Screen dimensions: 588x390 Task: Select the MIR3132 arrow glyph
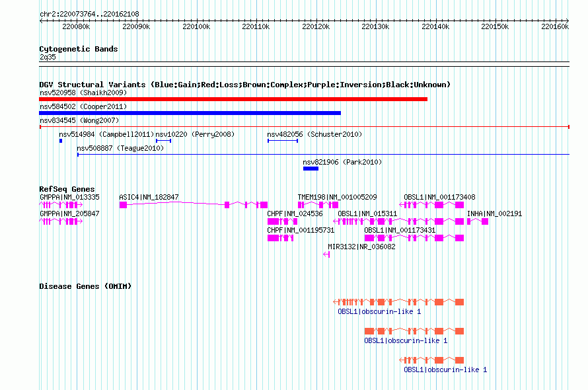[x=326, y=254]
